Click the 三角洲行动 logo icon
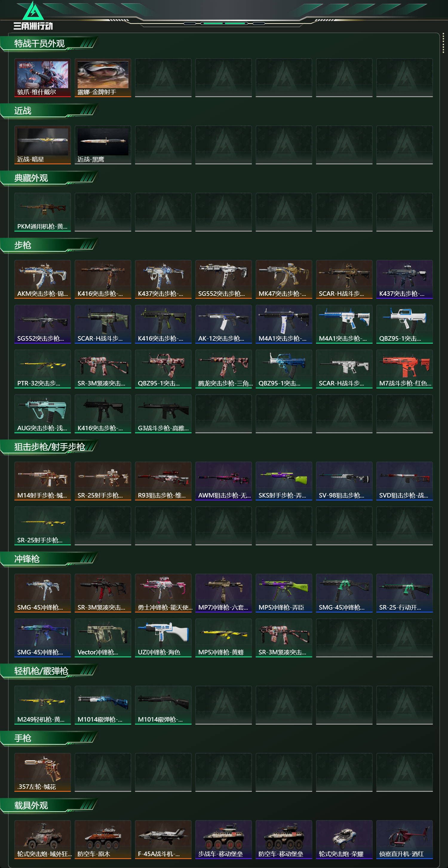Screen dimensions: 448x868 tap(33, 16)
